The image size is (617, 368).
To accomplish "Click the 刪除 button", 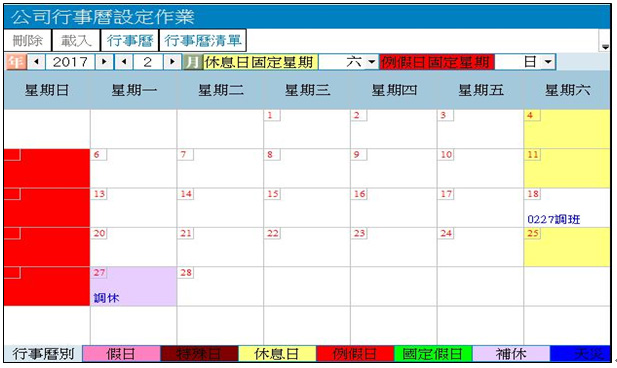I will coord(28,40).
